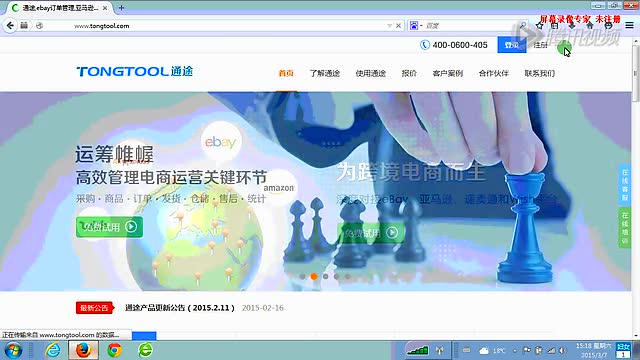Click the green 在线培训 side tab
This screenshot has width=640, height=360.
pos(625,228)
